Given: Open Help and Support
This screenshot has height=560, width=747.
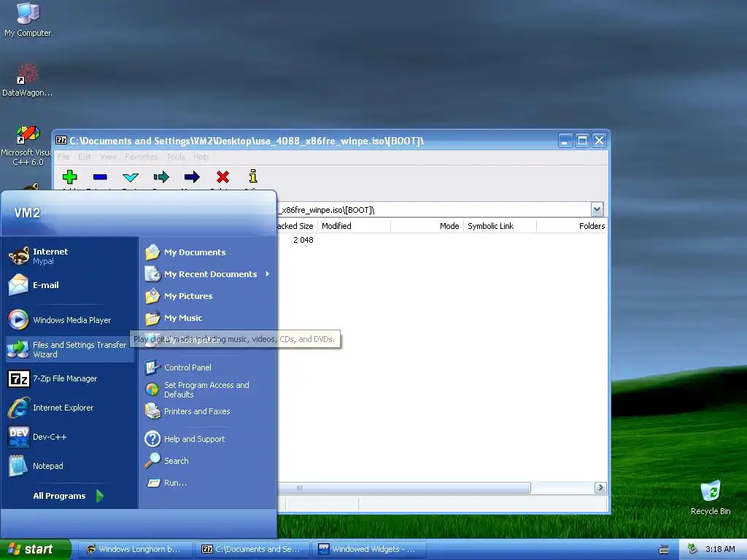Looking at the screenshot, I should coord(207,438).
